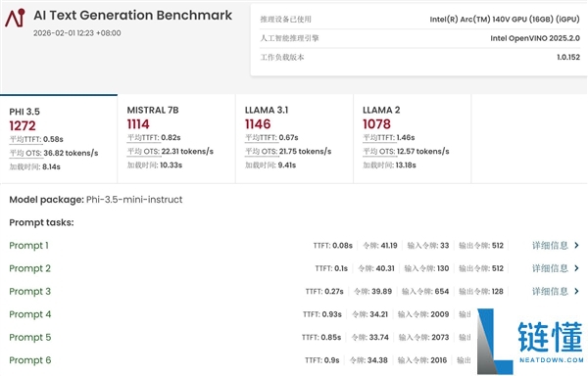The width and height of the screenshot is (588, 376).
Task: Click the LLAMA 2 average TTFT 1.46s
Action: tap(406, 138)
